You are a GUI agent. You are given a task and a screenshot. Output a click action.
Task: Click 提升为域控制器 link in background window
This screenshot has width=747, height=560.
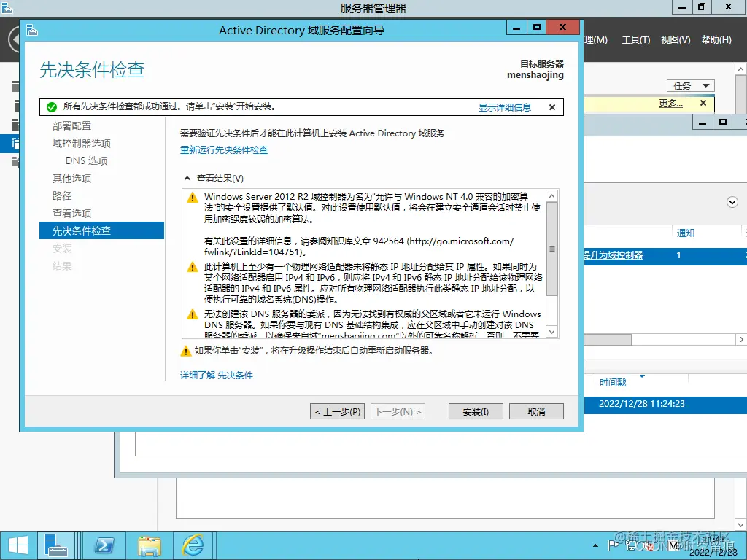pyautogui.click(x=614, y=255)
